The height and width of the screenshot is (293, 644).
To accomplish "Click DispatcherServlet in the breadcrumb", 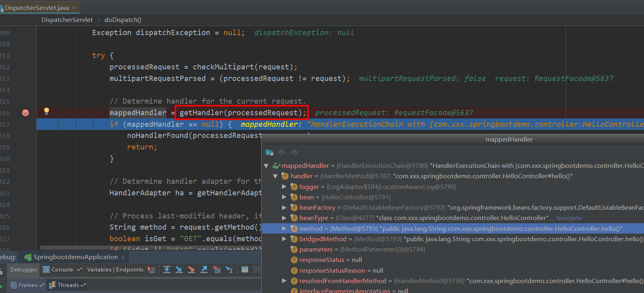I will [67, 20].
